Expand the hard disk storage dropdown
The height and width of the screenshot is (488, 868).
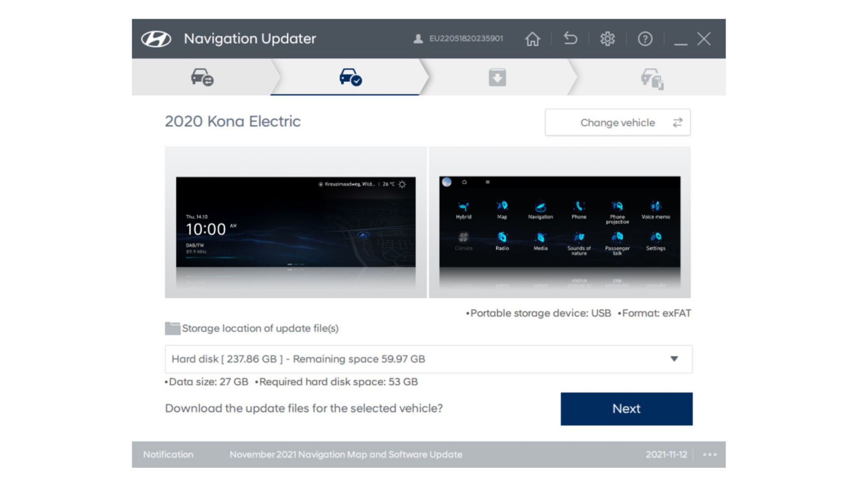click(x=674, y=359)
